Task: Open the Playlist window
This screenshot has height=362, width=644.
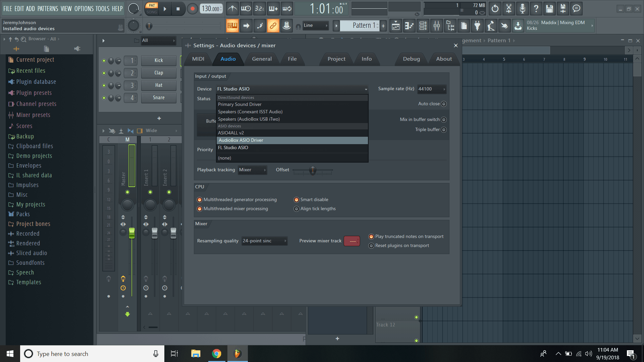Action: click(395, 25)
